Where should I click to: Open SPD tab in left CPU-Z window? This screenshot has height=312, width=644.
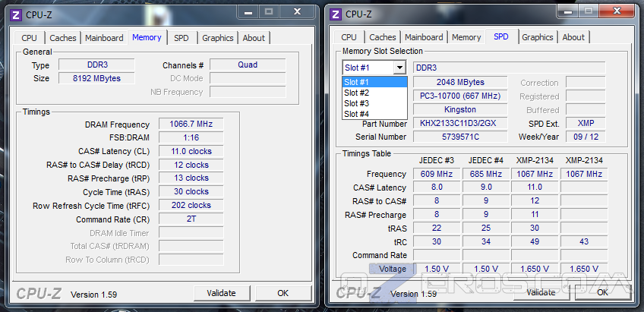[181, 38]
